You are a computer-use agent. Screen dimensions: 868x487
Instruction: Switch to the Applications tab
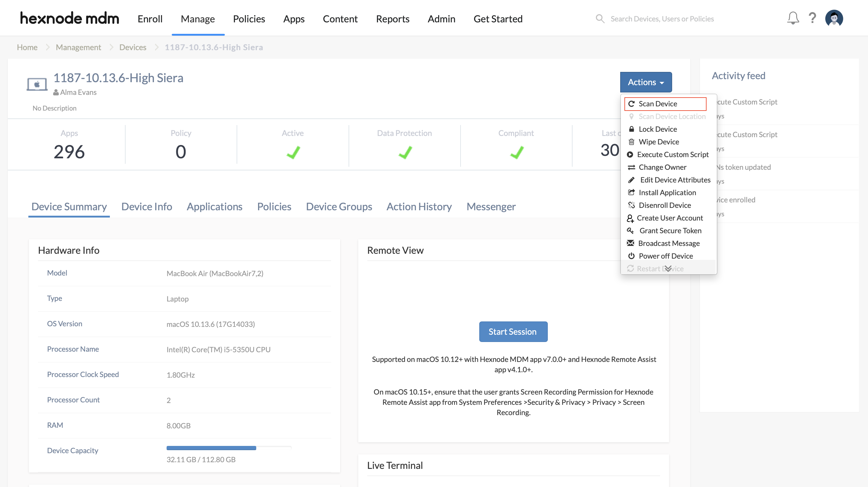click(x=215, y=206)
